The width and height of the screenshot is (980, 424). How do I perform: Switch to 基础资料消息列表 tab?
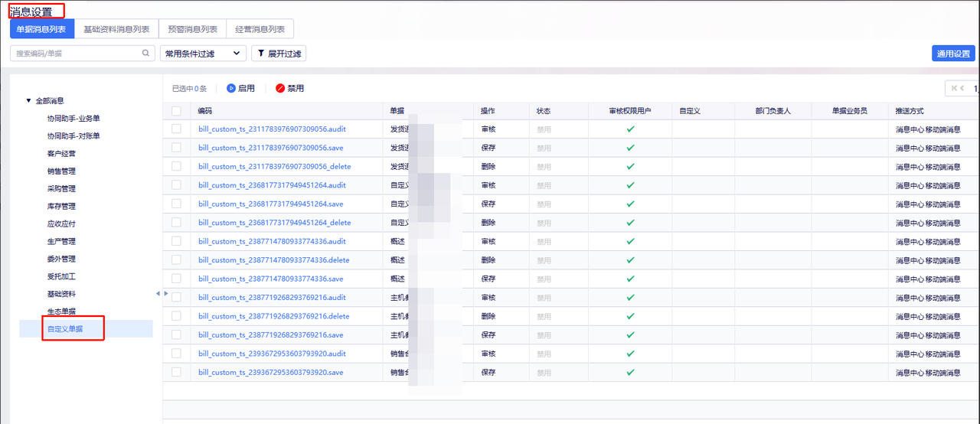[x=116, y=29]
